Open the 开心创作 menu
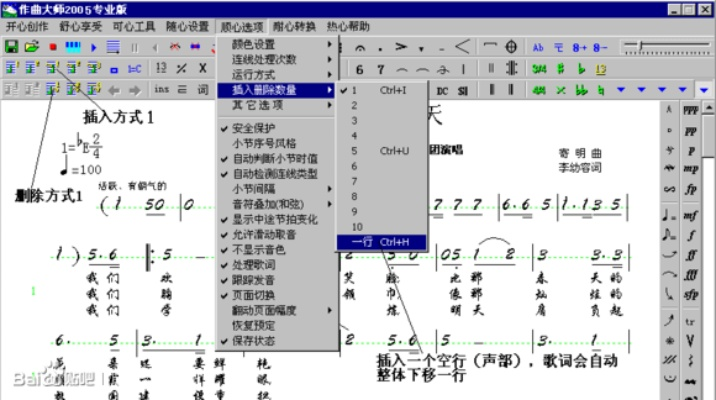 tap(26, 26)
